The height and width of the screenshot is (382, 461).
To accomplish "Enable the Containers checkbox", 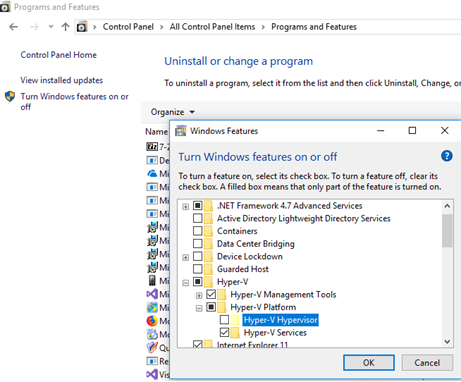I will click(x=198, y=231).
